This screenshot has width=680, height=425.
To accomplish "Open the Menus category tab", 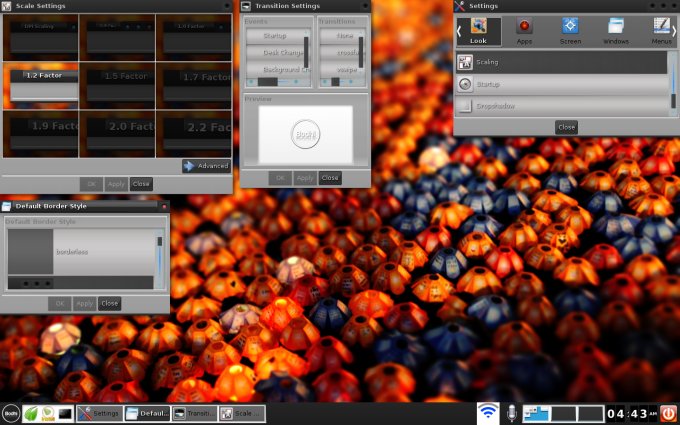I will pos(660,30).
